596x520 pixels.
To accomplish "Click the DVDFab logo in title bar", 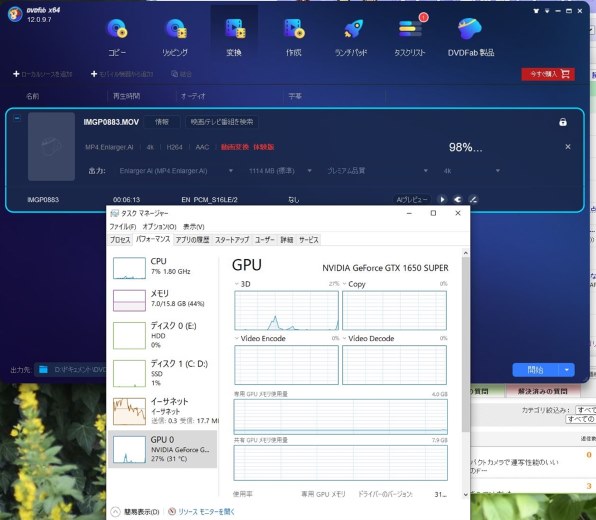I will [x=15, y=14].
